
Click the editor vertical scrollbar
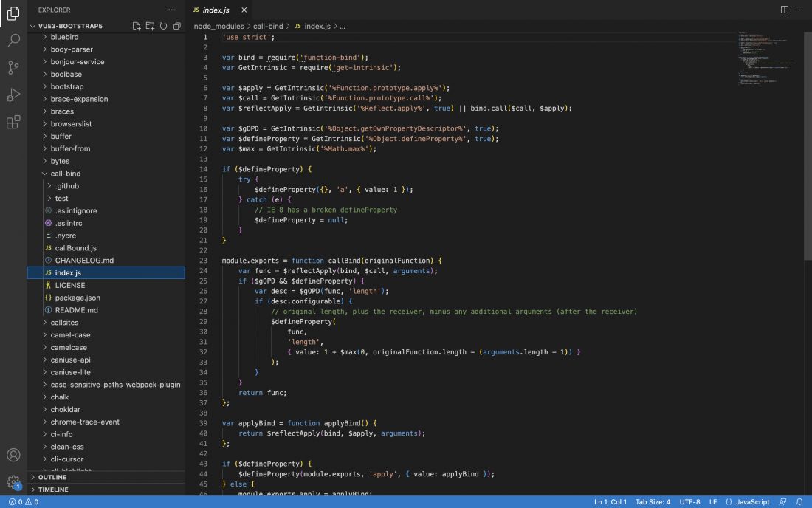[x=808, y=146]
